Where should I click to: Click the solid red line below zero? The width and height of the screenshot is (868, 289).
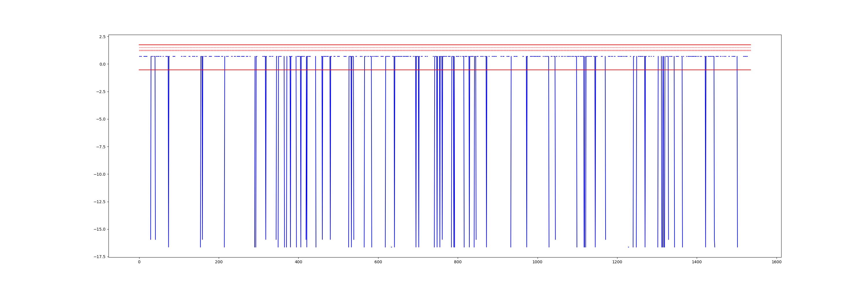pos(445,70)
